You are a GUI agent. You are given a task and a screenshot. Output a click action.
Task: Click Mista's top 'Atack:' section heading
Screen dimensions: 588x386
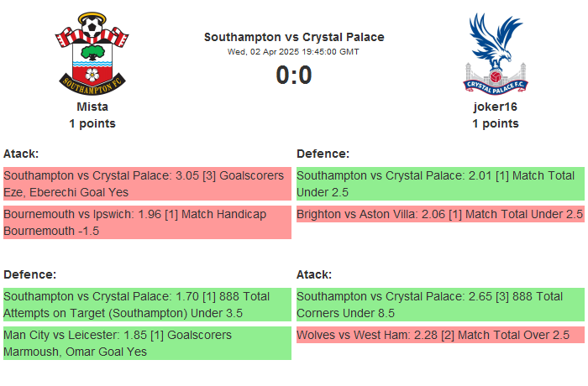pos(21,154)
